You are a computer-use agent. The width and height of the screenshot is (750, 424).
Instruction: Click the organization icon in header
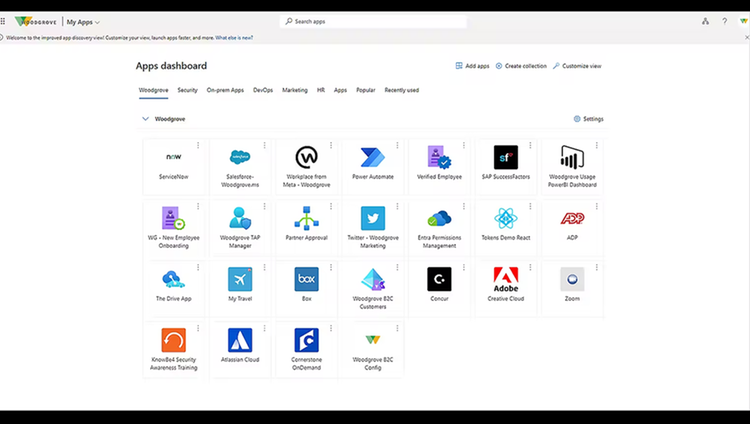pos(706,21)
